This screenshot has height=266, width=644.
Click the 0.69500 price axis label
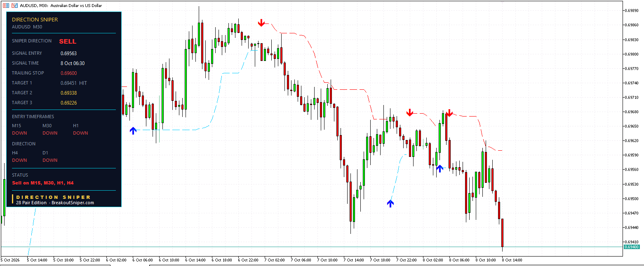(632, 198)
